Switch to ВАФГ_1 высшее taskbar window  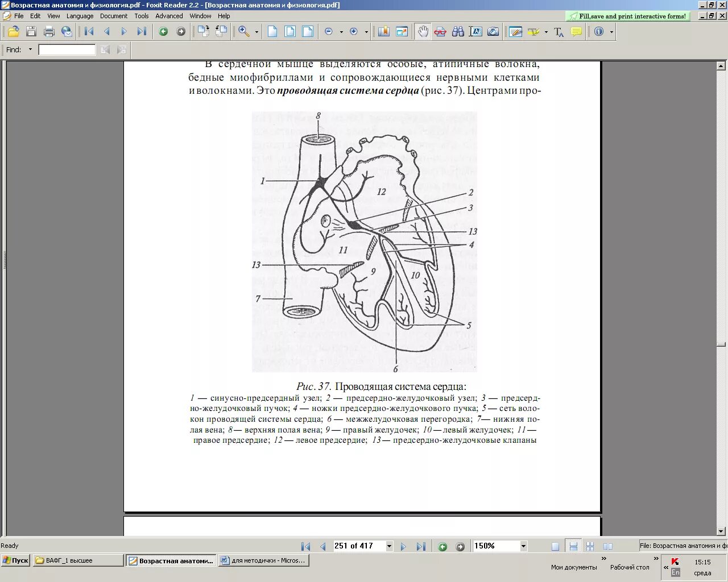(x=78, y=560)
